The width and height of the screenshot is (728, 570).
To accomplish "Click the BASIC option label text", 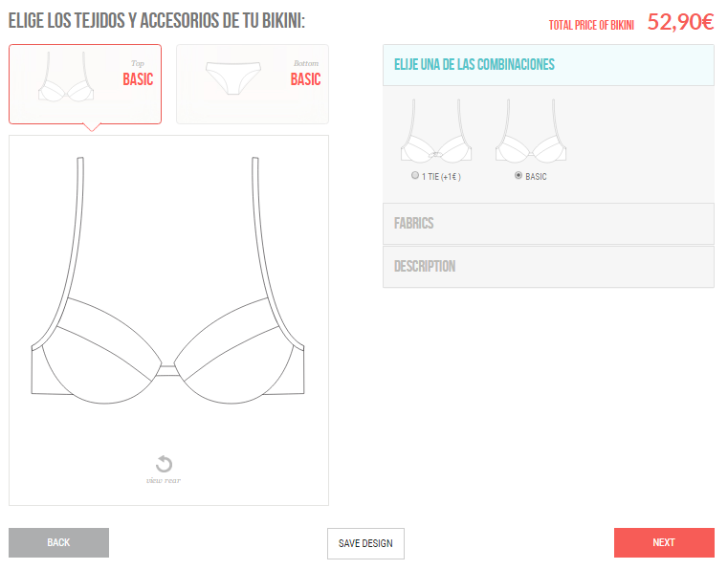I will coord(536,177).
